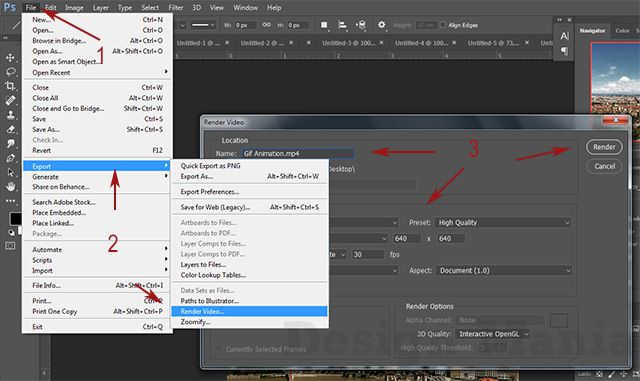The width and height of the screenshot is (640, 381).
Task: Expand the Aspect Document dropdown
Action: click(x=504, y=270)
